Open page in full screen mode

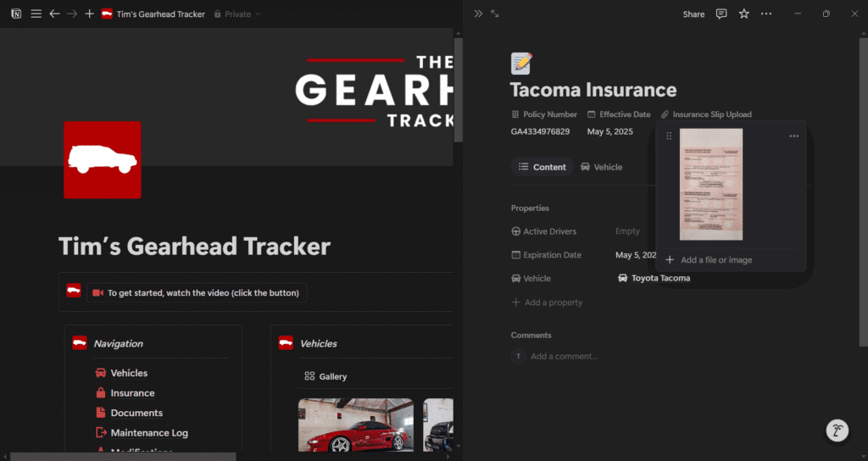(495, 14)
